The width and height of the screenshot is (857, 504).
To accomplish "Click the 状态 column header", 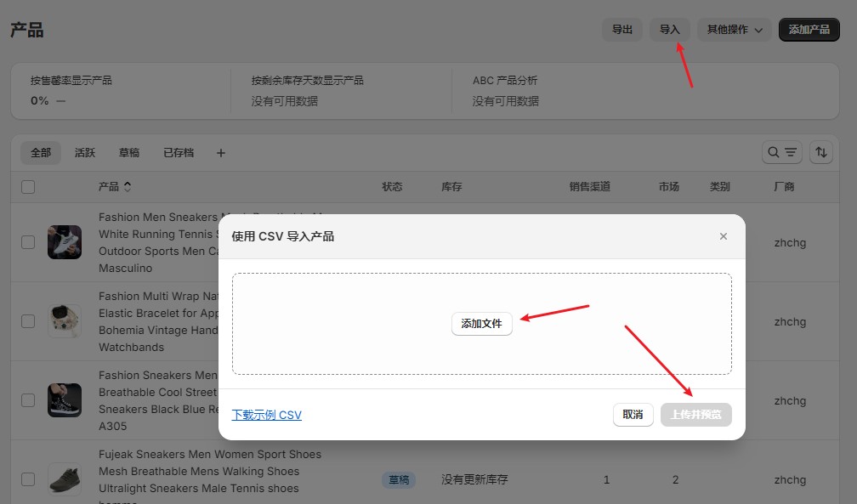I will tap(392, 186).
